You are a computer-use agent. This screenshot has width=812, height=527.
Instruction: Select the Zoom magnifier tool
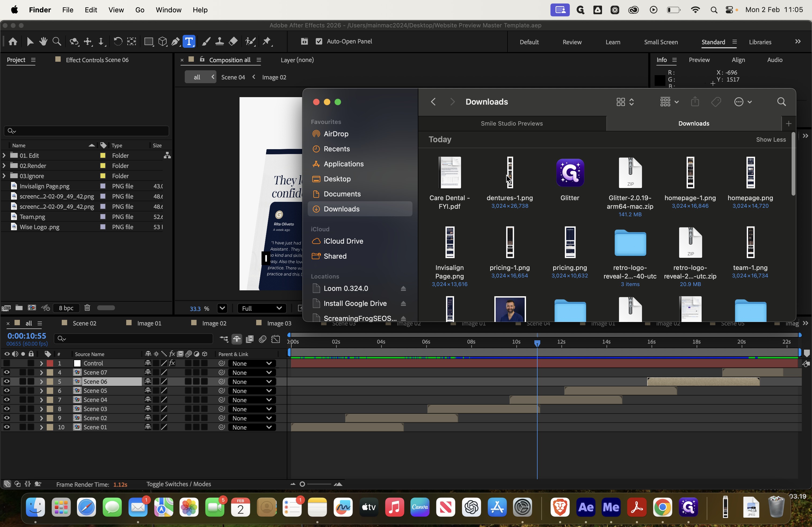[x=57, y=42]
